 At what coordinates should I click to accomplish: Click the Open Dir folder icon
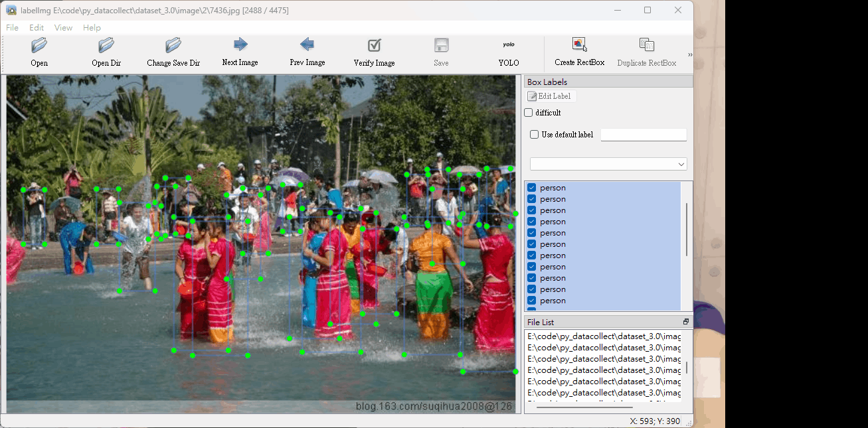(106, 46)
